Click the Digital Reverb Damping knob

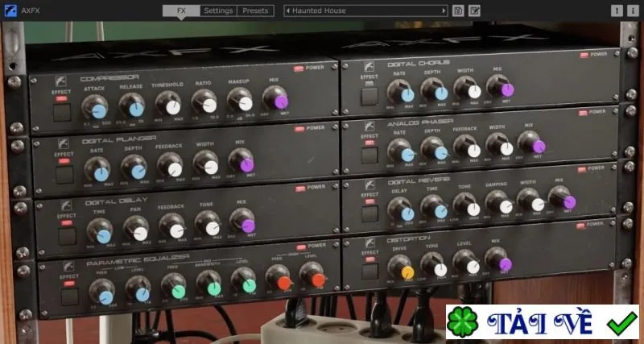(x=498, y=203)
